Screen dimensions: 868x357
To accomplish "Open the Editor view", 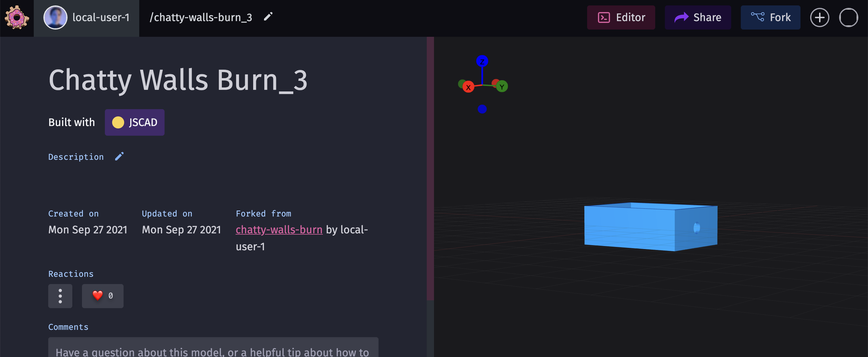I will pos(621,17).
